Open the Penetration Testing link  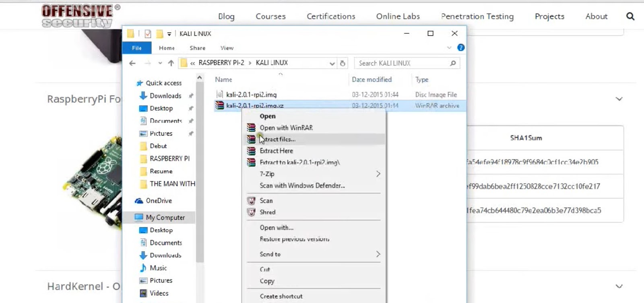coord(477,16)
